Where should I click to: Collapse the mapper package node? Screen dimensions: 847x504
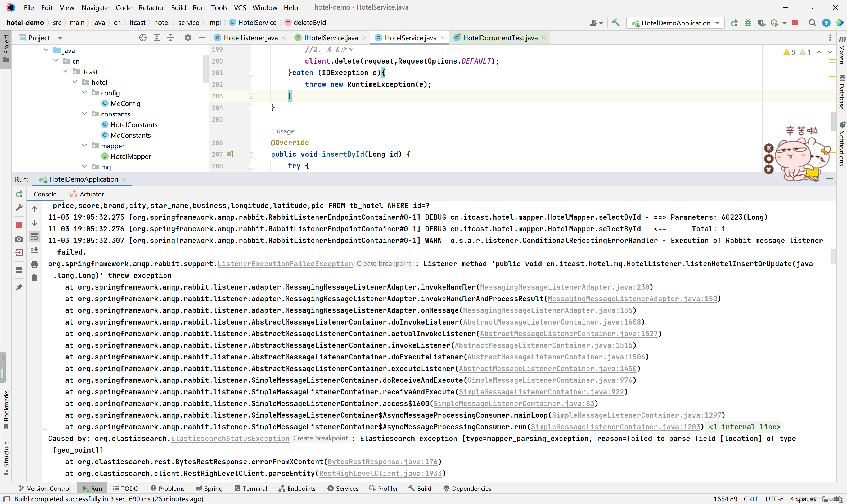click(84, 145)
